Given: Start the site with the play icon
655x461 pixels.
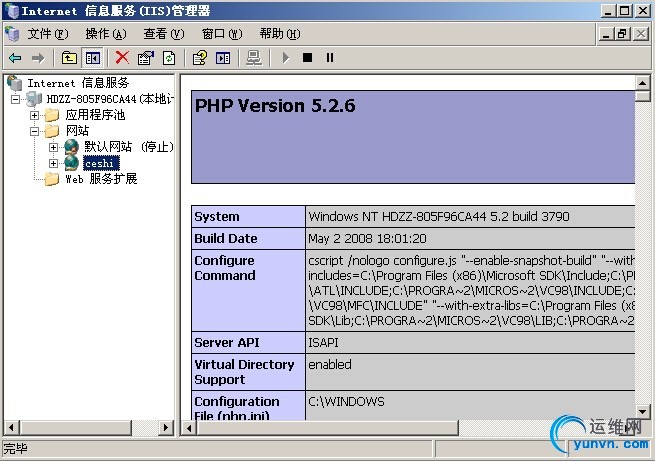Looking at the screenshot, I should (x=286, y=58).
